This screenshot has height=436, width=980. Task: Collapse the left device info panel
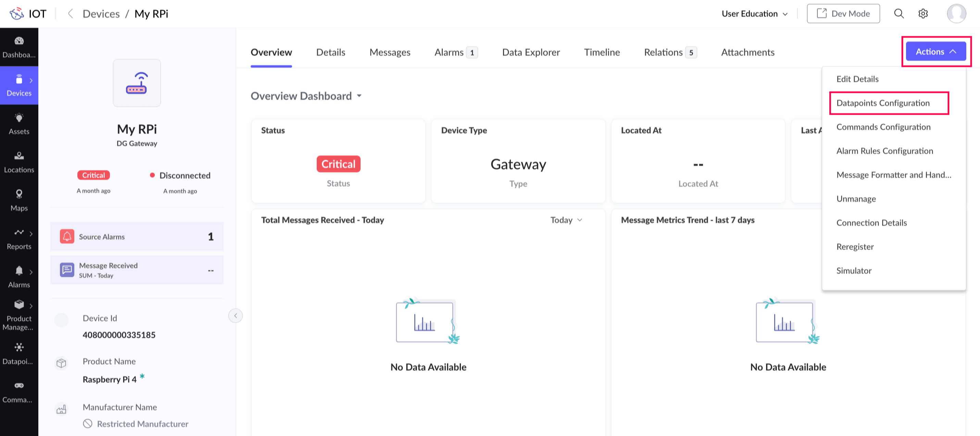(236, 316)
